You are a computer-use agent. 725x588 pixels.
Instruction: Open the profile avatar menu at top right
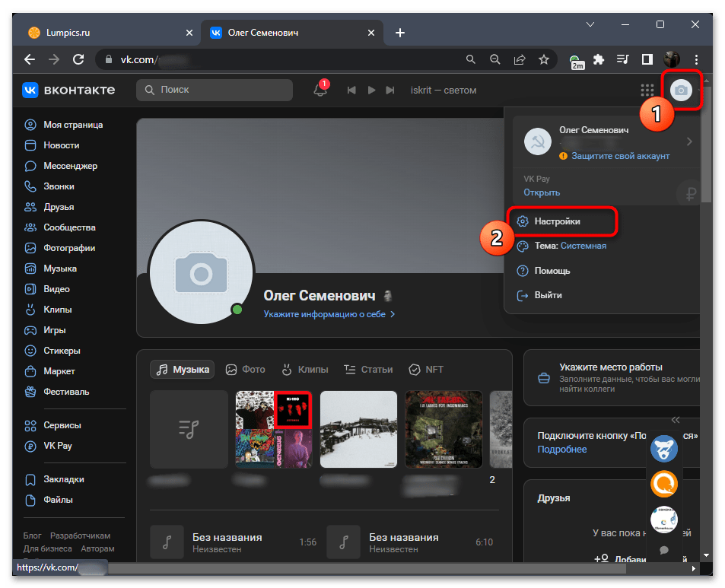tap(681, 91)
